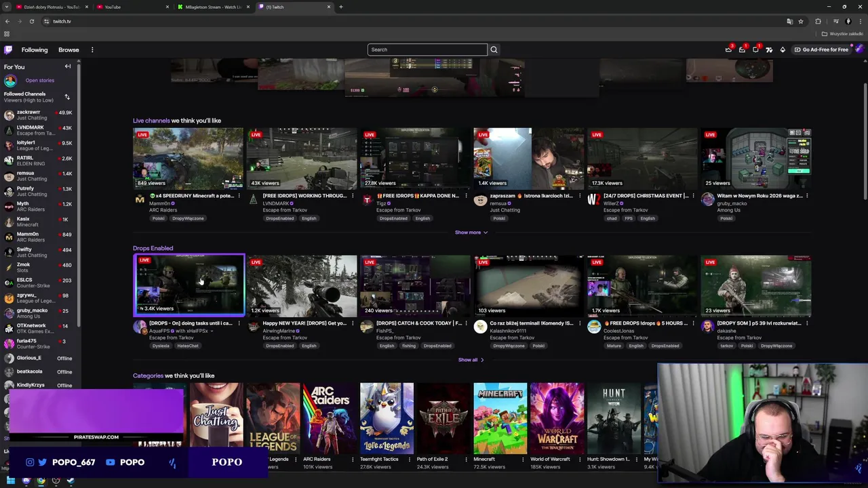Open the Following tab
The width and height of the screenshot is (868, 488).
[35, 49]
